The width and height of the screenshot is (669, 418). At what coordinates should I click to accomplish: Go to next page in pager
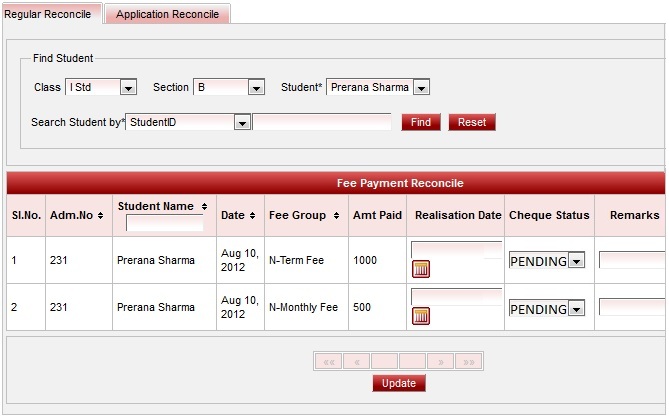click(x=440, y=361)
